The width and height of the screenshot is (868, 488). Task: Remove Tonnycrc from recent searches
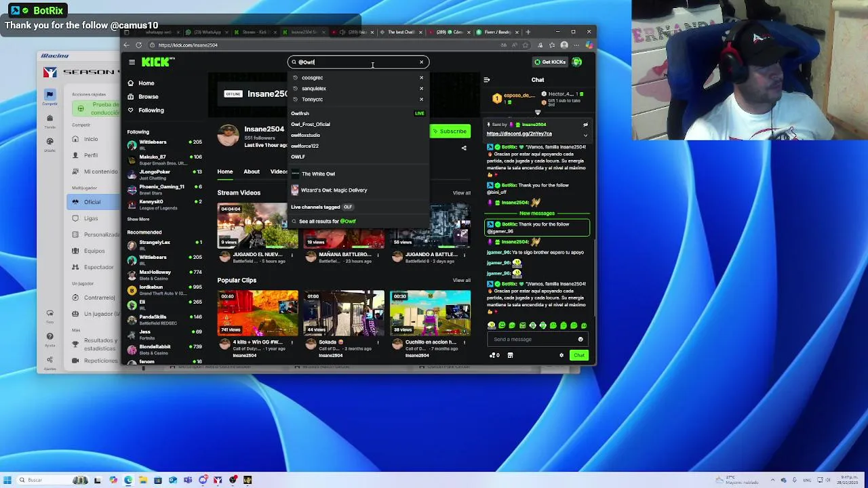point(421,99)
